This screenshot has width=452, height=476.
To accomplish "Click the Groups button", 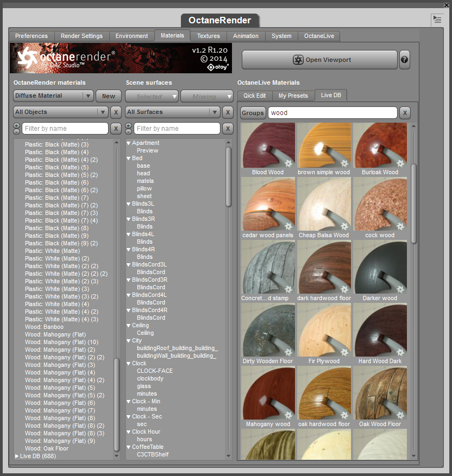I will click(253, 113).
